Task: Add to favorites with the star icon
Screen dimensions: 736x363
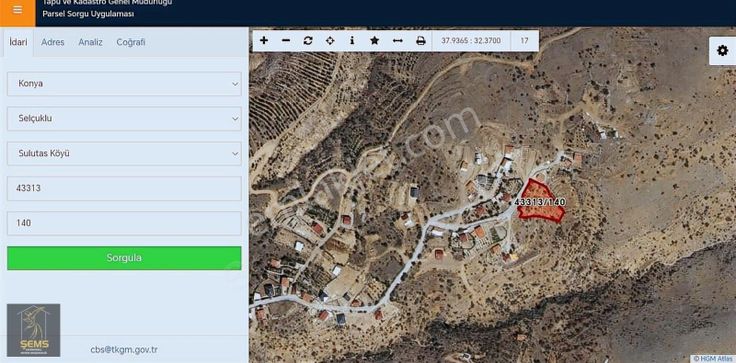Action: click(374, 41)
